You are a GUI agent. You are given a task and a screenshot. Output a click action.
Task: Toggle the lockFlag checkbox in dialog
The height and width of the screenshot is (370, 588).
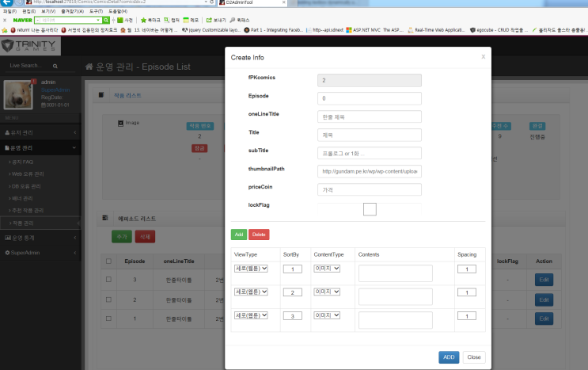[370, 209]
